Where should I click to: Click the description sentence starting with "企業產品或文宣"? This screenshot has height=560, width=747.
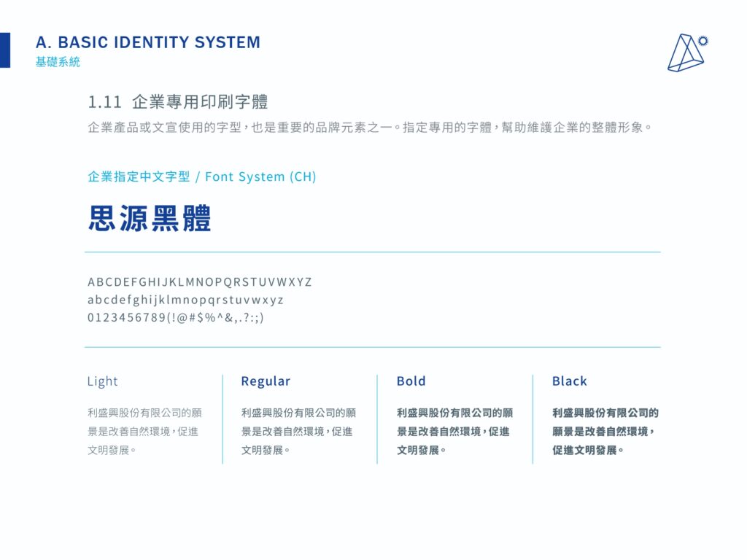(370, 128)
